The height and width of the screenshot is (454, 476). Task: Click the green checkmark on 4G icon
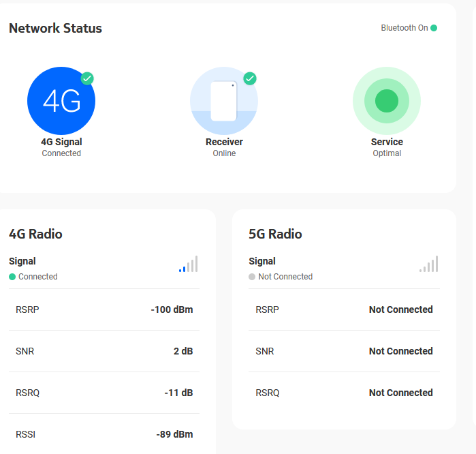pos(87,78)
